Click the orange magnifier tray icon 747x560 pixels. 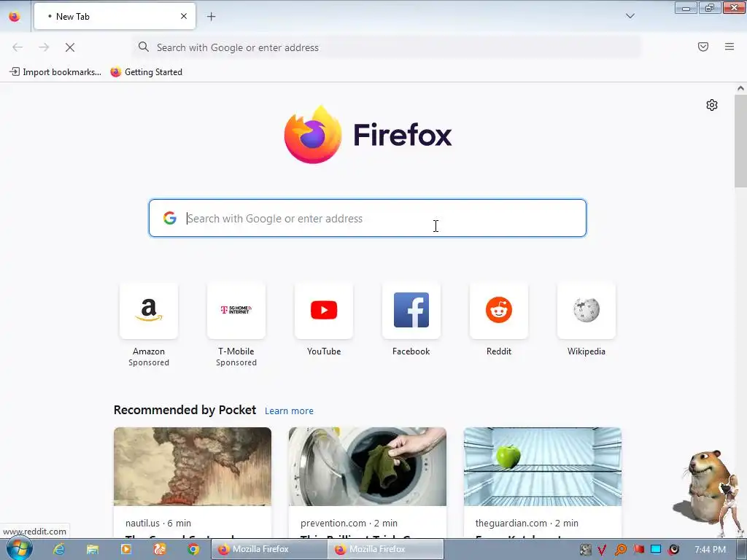[620, 550]
